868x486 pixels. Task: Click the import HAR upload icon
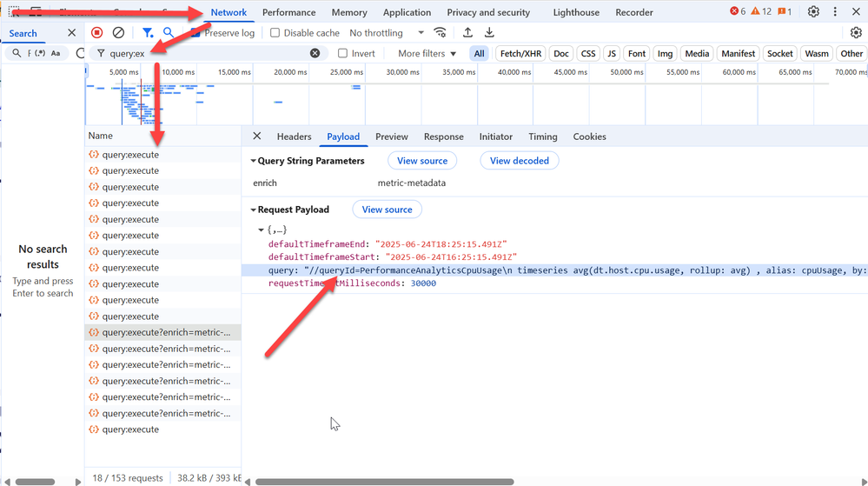coord(467,33)
